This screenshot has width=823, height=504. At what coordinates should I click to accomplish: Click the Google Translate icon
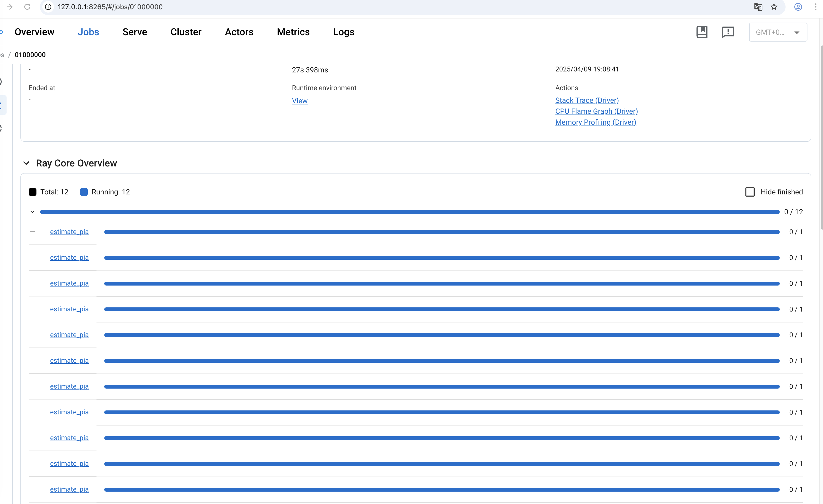tap(758, 7)
